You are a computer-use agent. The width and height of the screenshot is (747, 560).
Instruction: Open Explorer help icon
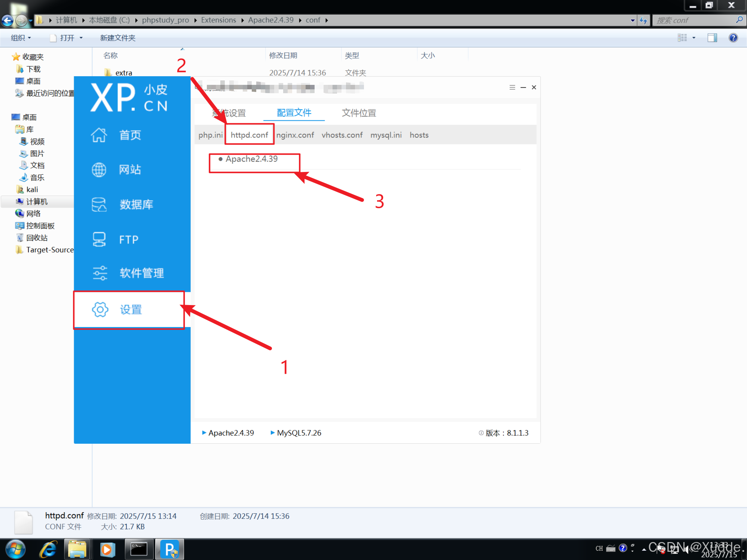click(x=733, y=37)
